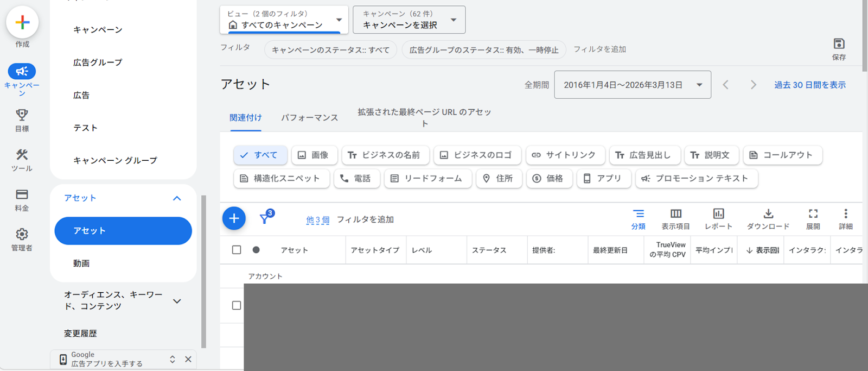Click the 広告グループのステータス filter chip
Screen dimensions: 868x371
tap(484, 49)
